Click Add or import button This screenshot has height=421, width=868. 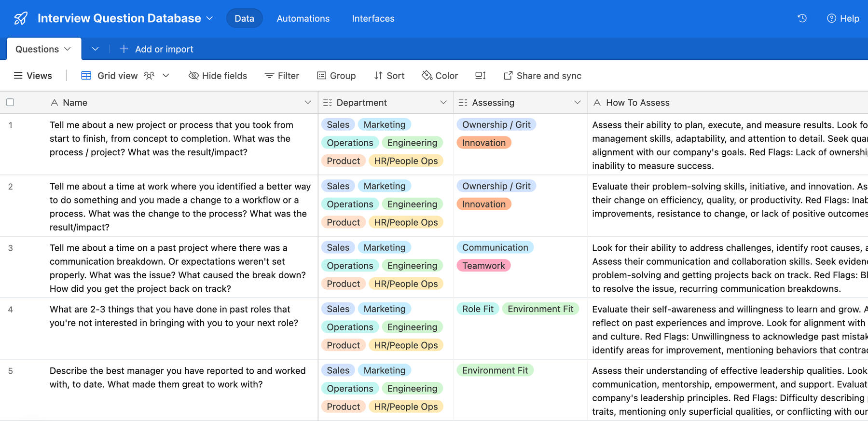click(x=156, y=49)
